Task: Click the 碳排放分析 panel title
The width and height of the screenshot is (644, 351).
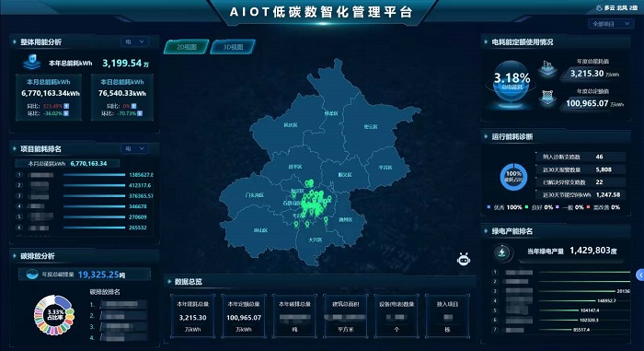Action: tap(38, 256)
